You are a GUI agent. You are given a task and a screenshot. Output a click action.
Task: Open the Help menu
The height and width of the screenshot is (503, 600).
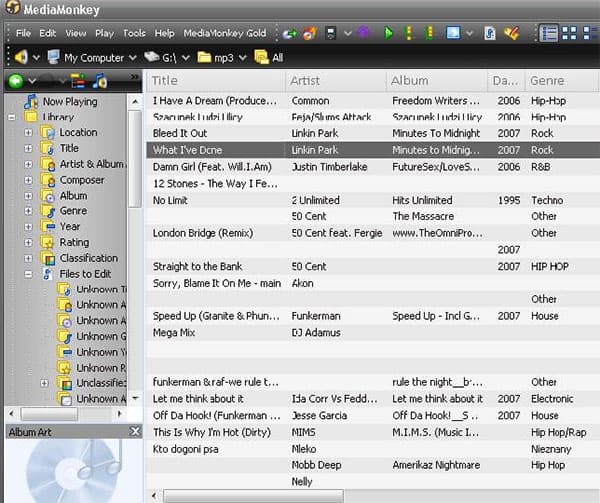pyautogui.click(x=165, y=33)
